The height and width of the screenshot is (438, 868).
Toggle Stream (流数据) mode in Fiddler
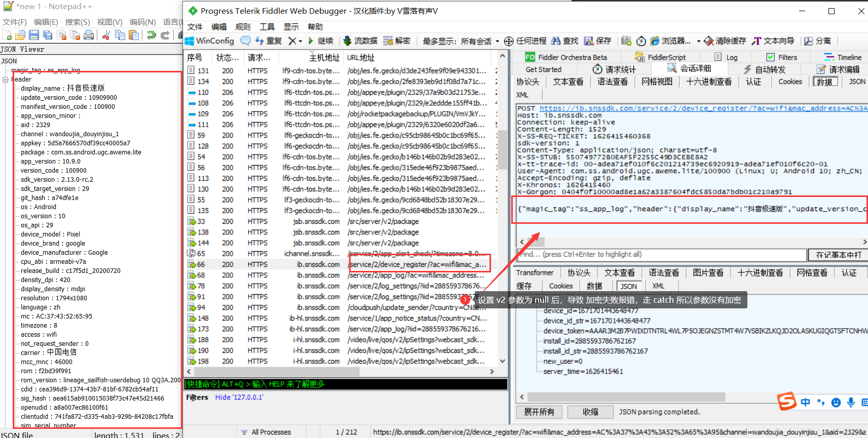360,41
